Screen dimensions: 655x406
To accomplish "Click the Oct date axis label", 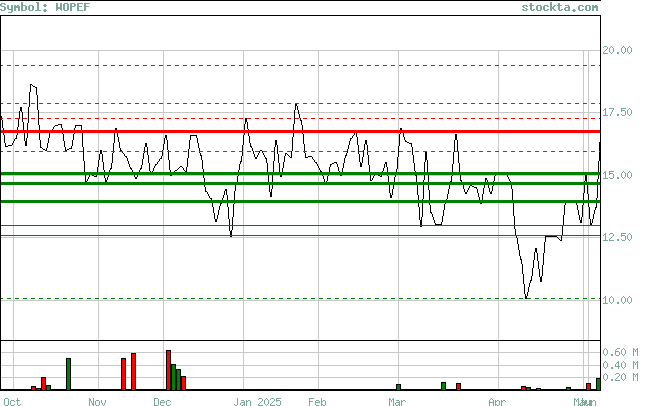I will click(11, 402).
